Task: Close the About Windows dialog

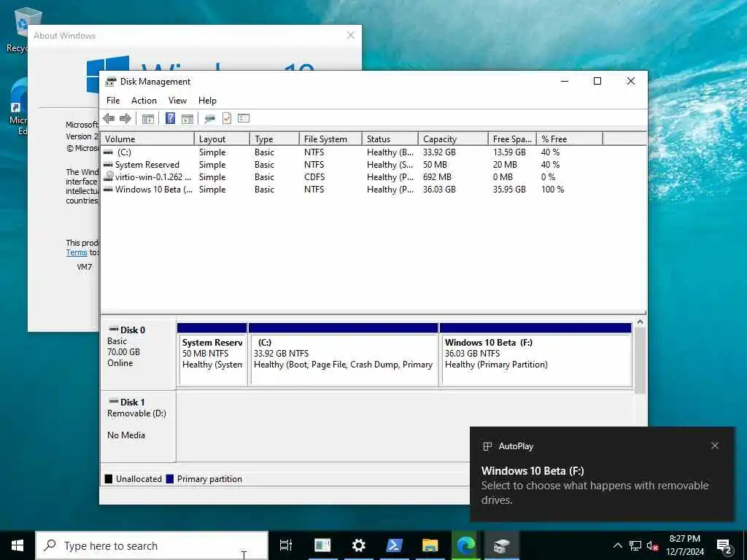Action: [x=351, y=35]
